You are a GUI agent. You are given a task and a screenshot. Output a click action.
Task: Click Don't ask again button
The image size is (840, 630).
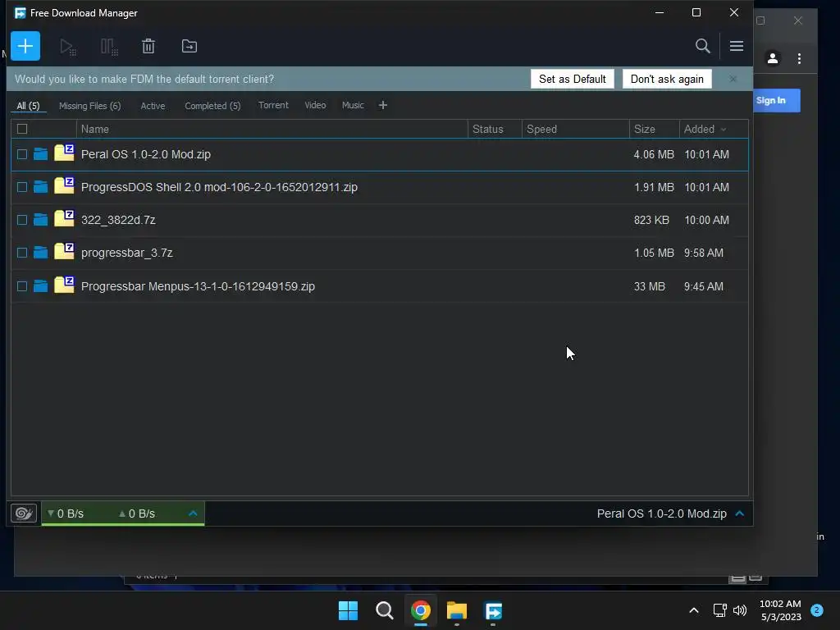(667, 79)
